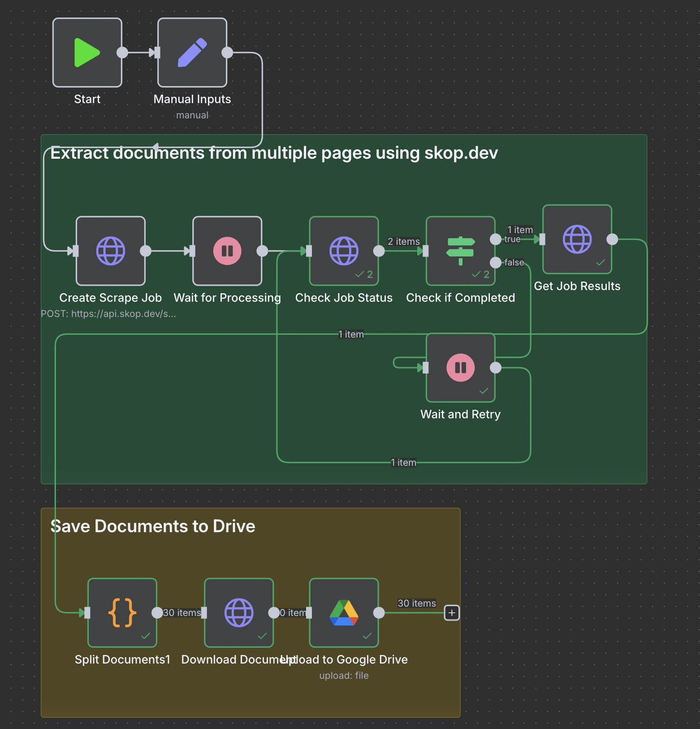Image resolution: width=700 pixels, height=729 pixels.
Task: Open the Wait and Retry pause node
Action: tap(460, 368)
